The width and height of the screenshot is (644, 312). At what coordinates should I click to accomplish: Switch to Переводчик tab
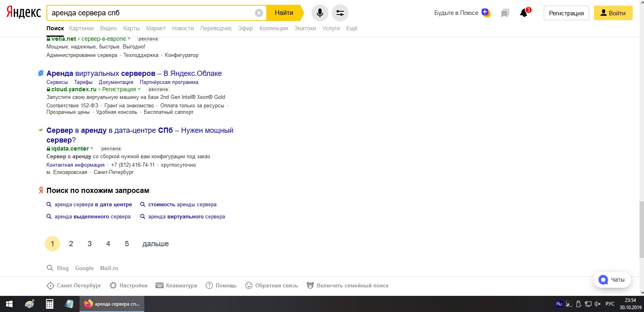tap(216, 28)
